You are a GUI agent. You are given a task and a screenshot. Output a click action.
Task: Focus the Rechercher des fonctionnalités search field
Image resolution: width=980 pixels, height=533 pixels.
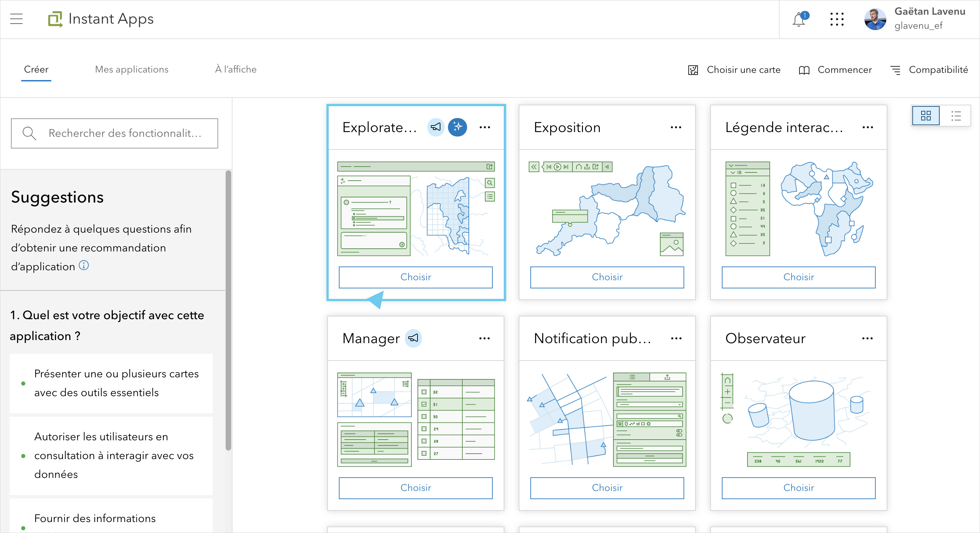click(x=115, y=133)
